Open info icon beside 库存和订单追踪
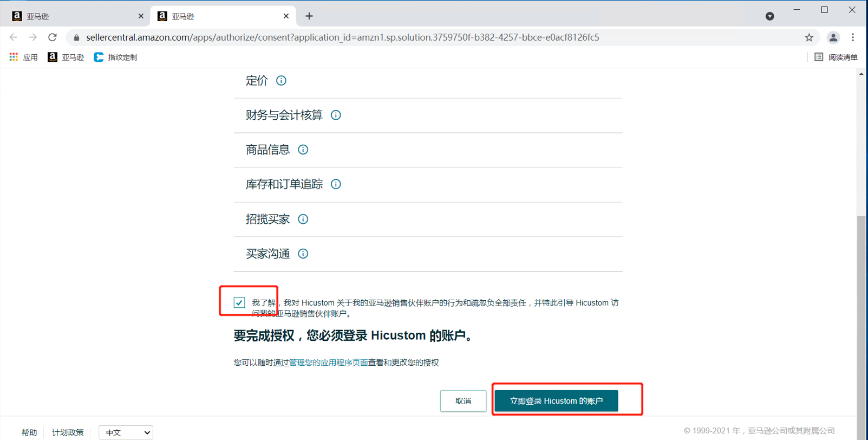The height and width of the screenshot is (440, 868). (x=336, y=184)
